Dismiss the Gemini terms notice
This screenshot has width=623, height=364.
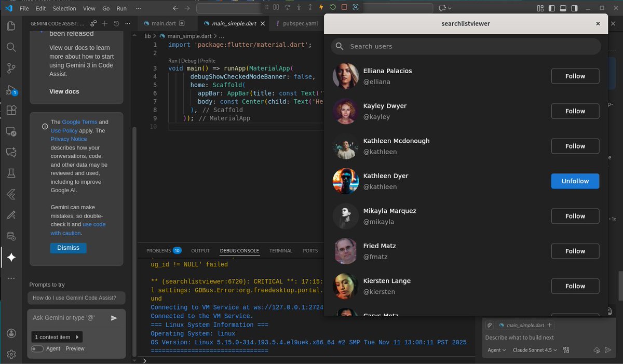[69, 248]
